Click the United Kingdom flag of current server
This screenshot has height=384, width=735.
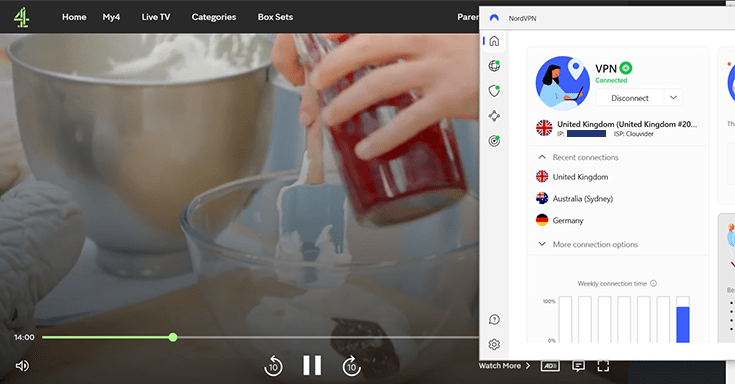click(x=544, y=128)
